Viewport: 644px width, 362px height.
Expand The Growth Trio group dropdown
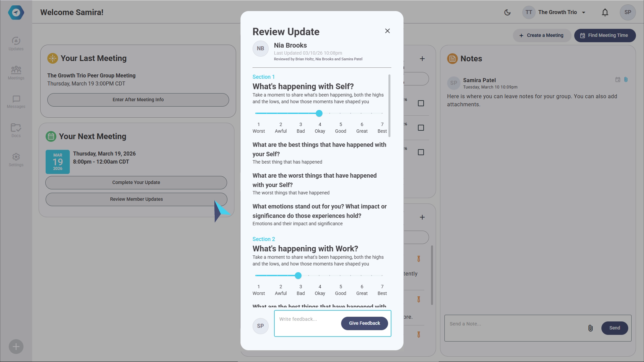coord(583,12)
